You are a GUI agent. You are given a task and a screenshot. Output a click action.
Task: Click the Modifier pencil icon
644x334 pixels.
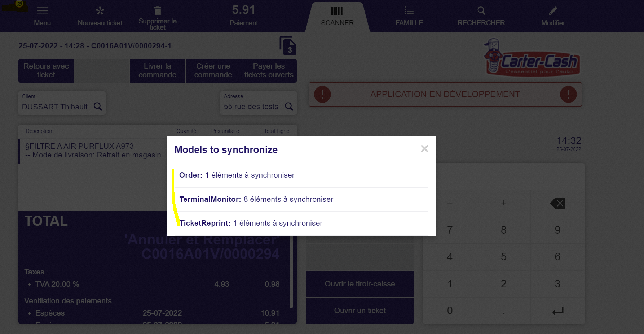point(553,12)
